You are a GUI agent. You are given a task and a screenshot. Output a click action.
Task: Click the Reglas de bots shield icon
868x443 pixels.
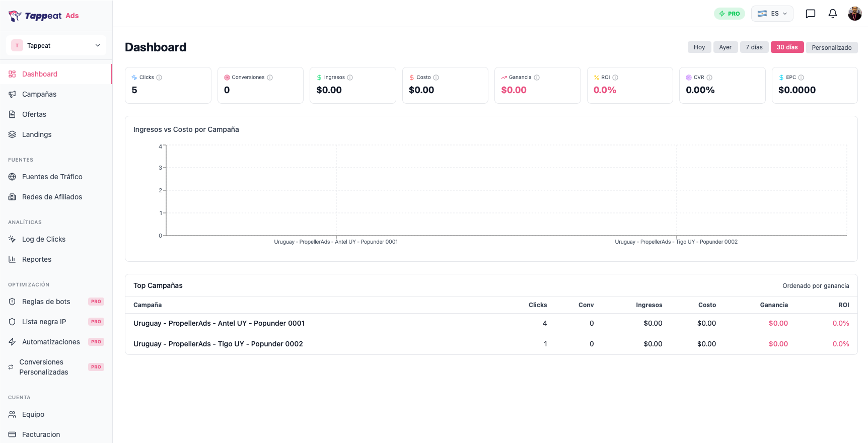point(12,302)
